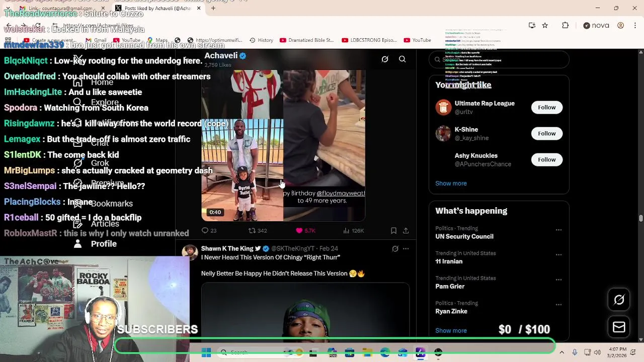Open browser extensions puzzle icon
Screen dimensions: 644x362
565,26
